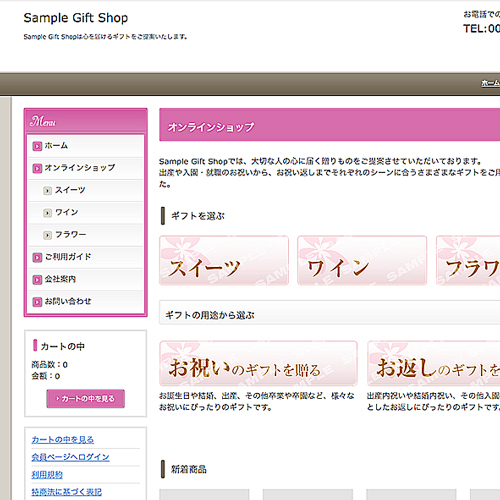
Task: Click the カートの中を見る pink button
Action: point(86,399)
